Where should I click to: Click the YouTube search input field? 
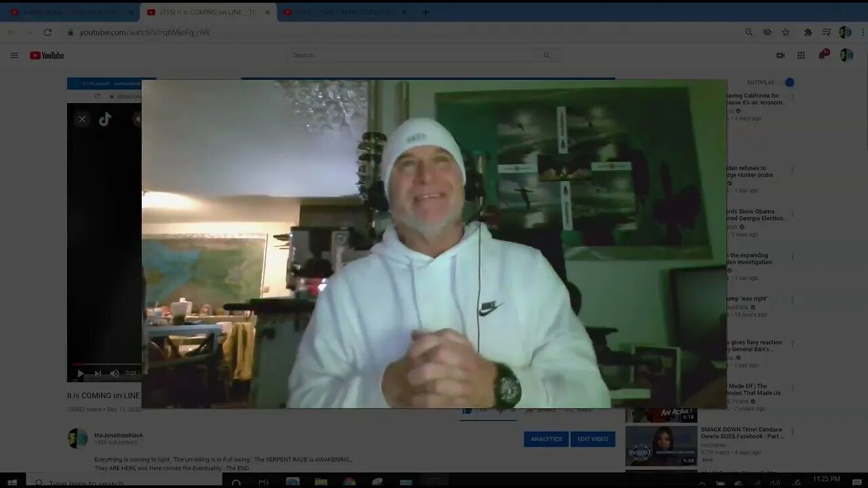[x=411, y=56]
